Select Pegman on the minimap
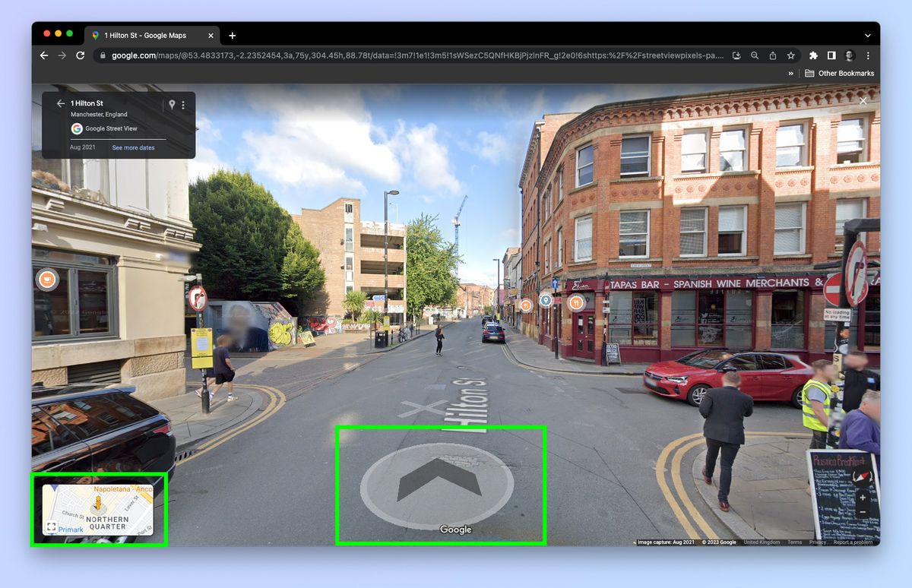Screen dimensions: 912x588 (x=98, y=504)
